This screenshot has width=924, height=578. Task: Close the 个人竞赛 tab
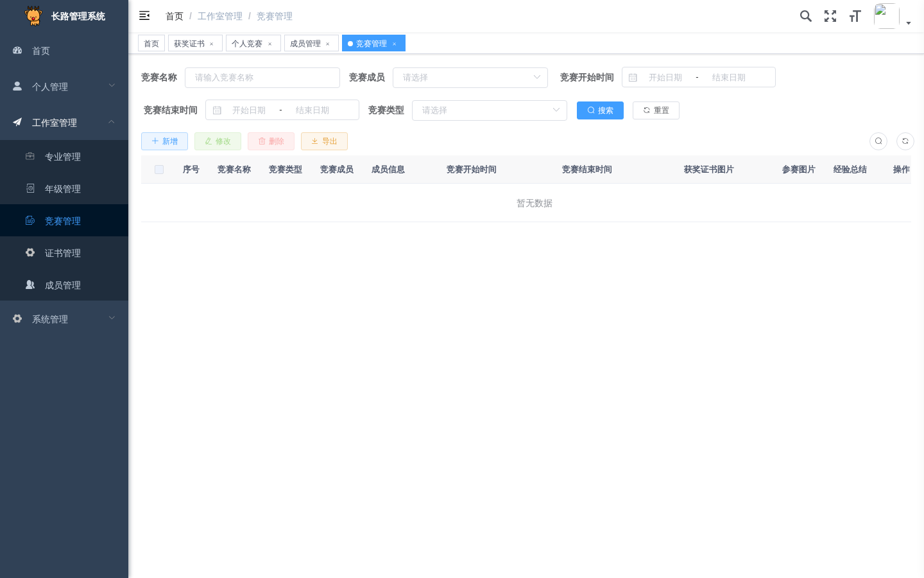pyautogui.click(x=270, y=44)
